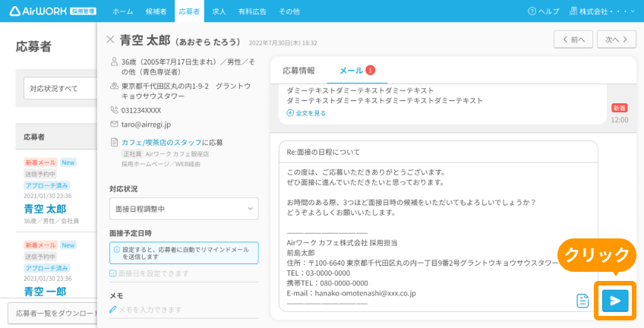Expand the 株式会社 account dropdown
The height and width of the screenshot is (328, 644).
coord(602,11)
